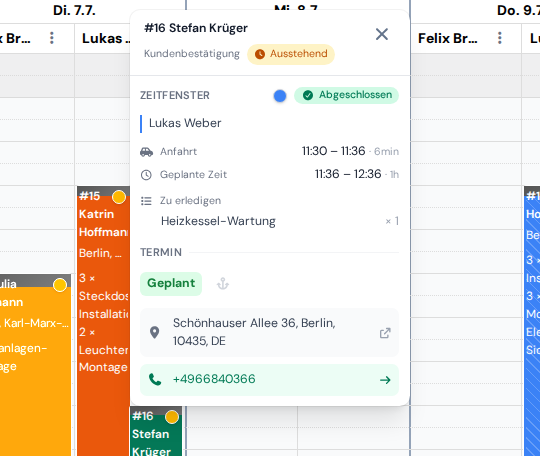Click the phone handset icon

point(155,380)
